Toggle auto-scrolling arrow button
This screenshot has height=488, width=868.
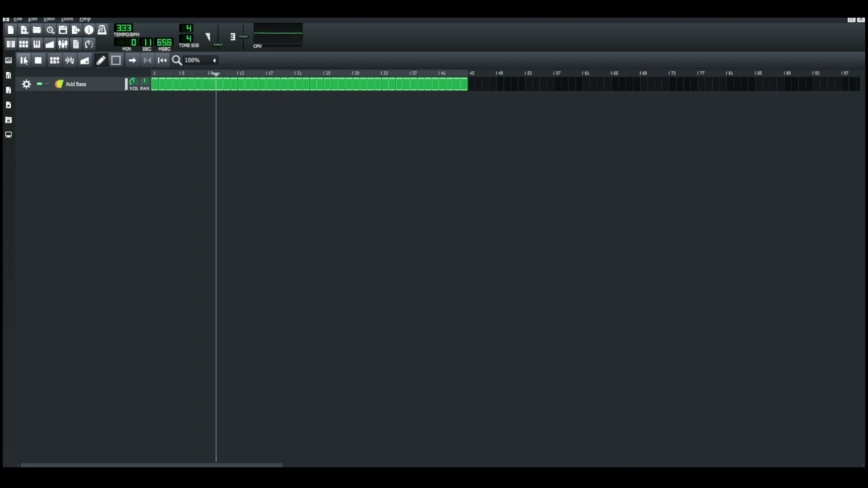click(x=132, y=60)
